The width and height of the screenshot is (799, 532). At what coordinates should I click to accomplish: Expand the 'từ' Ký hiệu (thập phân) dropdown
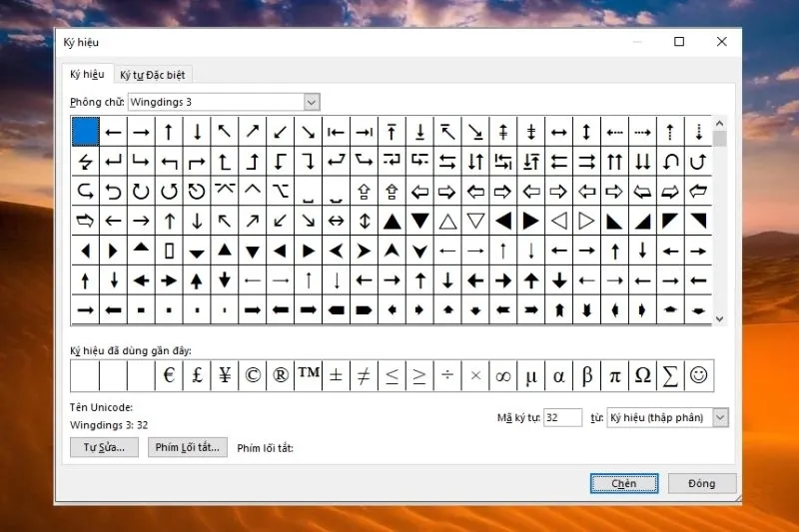click(720, 418)
